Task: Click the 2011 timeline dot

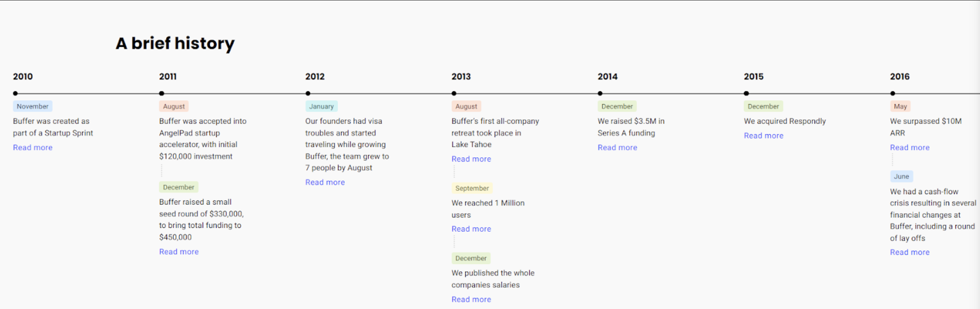Action: 161,93
